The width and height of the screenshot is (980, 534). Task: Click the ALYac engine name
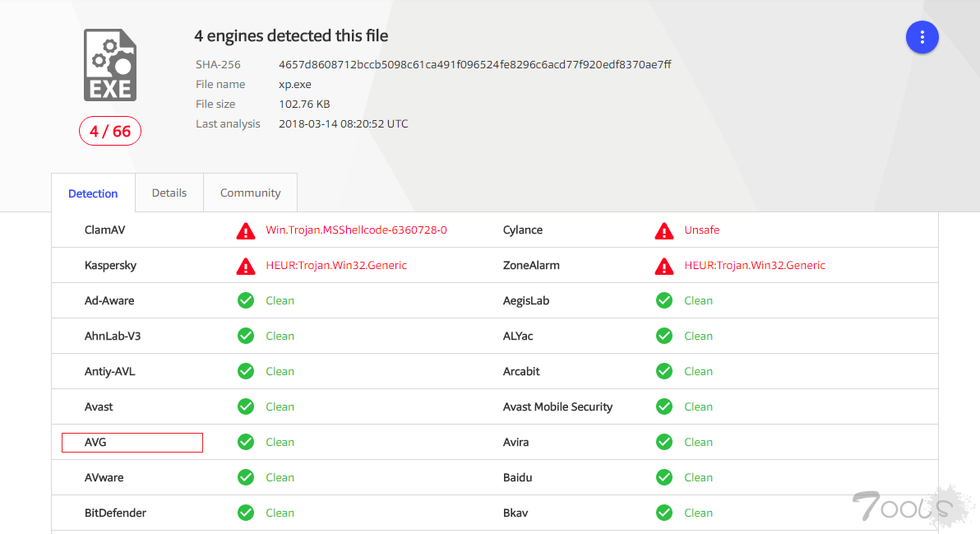coord(518,336)
